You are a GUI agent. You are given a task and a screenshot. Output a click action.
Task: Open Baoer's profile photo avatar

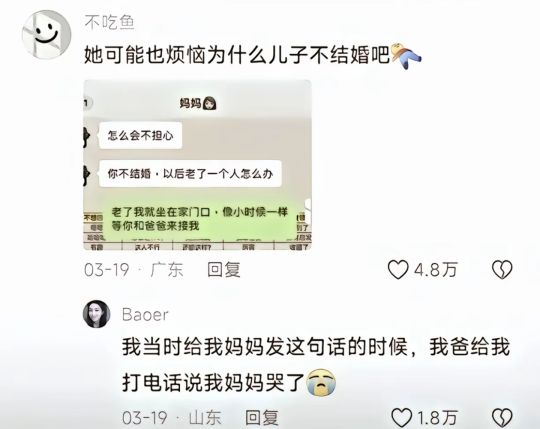click(97, 314)
